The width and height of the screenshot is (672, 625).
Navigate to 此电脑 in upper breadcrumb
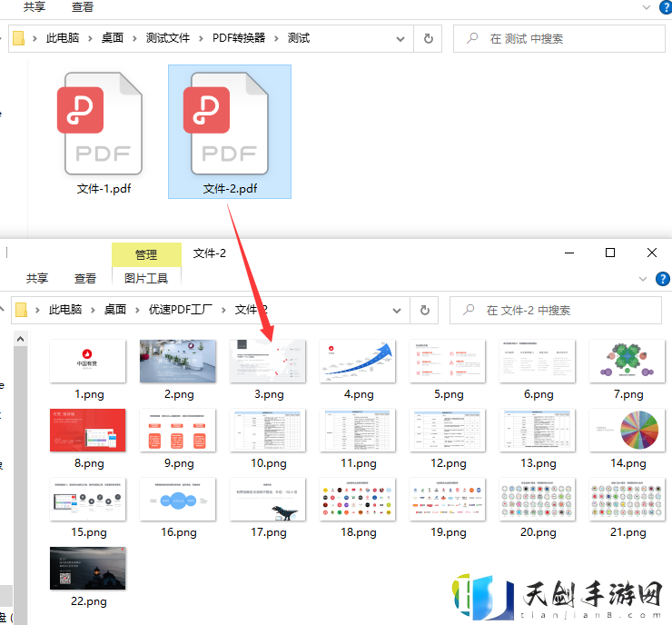(63, 38)
